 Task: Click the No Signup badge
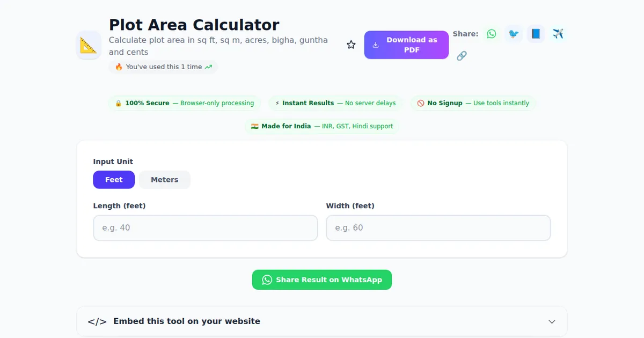(x=473, y=103)
